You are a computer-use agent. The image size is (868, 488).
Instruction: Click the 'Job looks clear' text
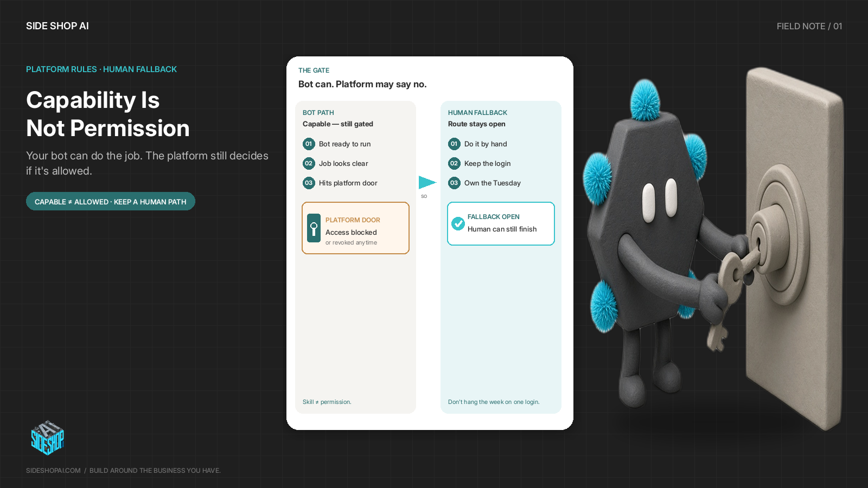[343, 163]
